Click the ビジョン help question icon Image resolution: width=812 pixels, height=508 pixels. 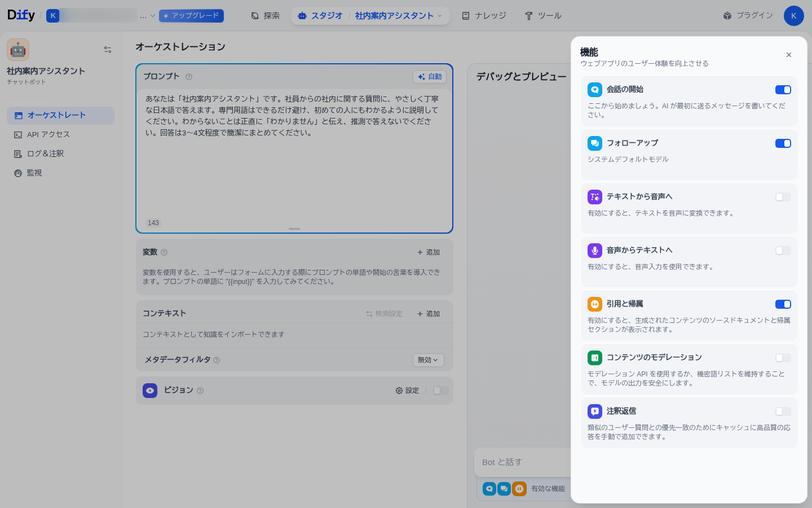[200, 391]
